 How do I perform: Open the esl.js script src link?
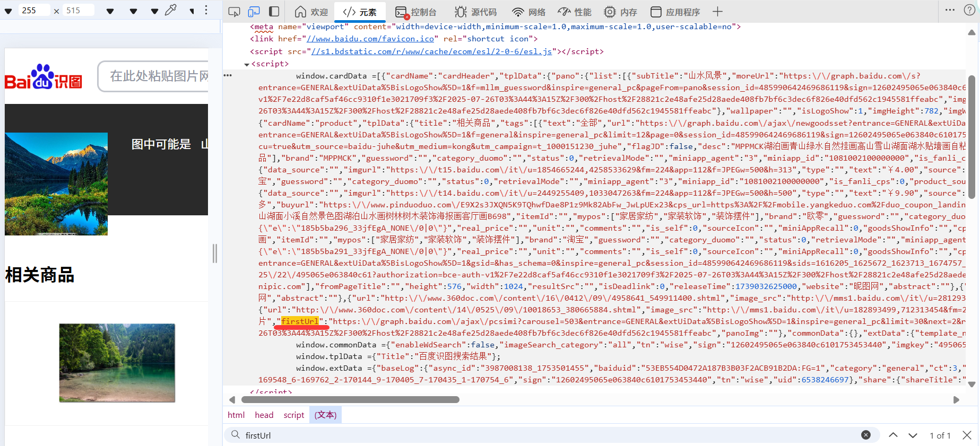(x=431, y=51)
